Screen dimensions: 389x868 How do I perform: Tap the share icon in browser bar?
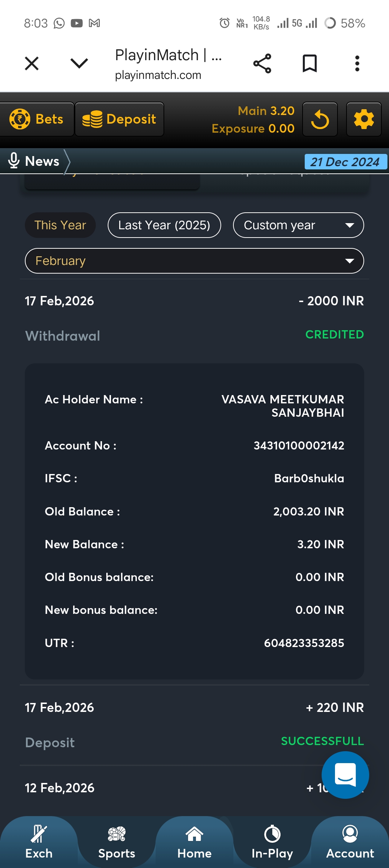click(262, 64)
